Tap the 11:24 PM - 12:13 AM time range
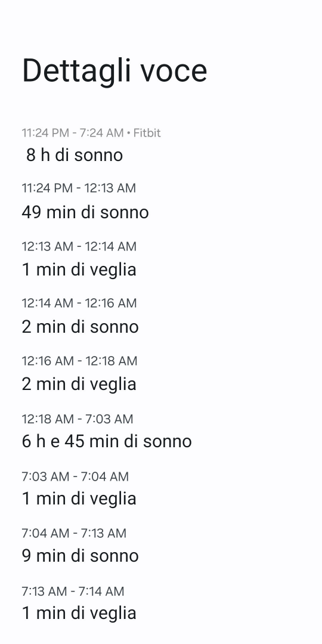The height and width of the screenshot is (644, 322). point(79,188)
